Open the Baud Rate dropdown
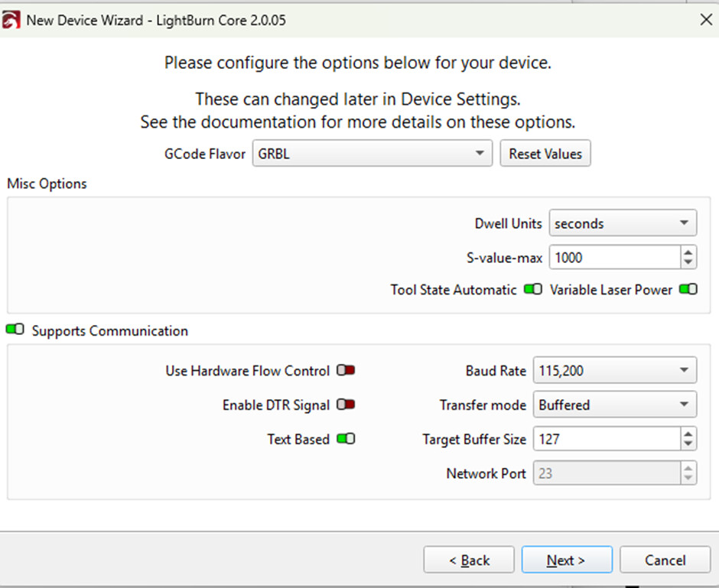The height and width of the screenshot is (588, 719). click(x=614, y=371)
